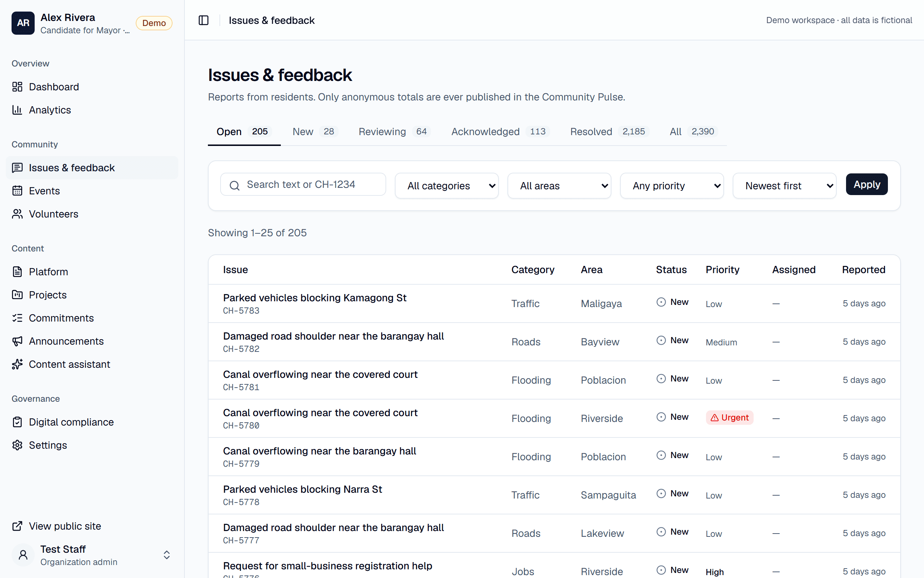Click the Urgent priority badge
This screenshot has height=578, width=924.
(x=729, y=418)
